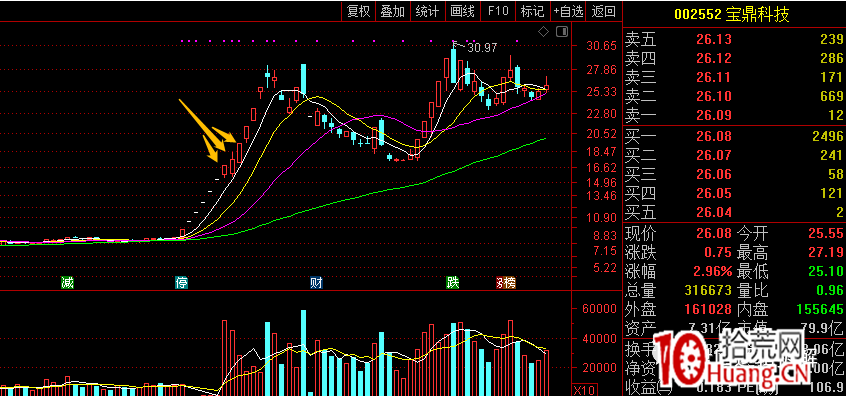This screenshot has width=846, height=396.
Task: Open the 财 financial report marker
Action: click(x=316, y=282)
